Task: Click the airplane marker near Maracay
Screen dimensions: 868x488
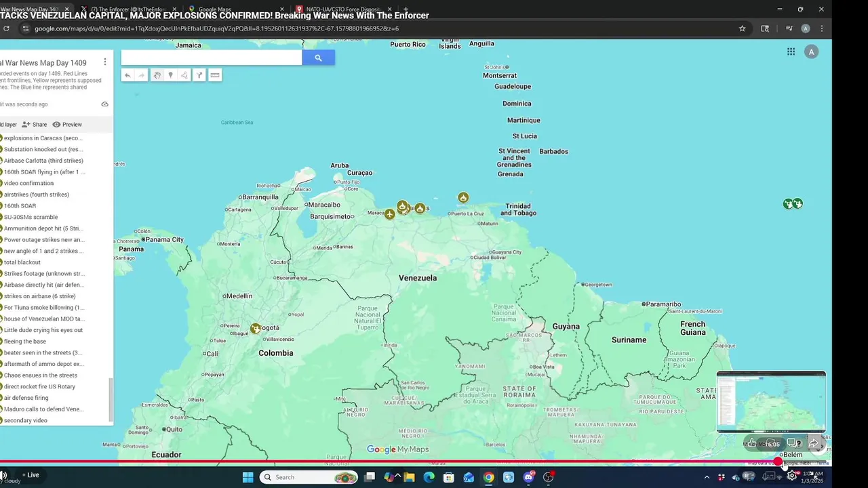Action: pos(389,214)
